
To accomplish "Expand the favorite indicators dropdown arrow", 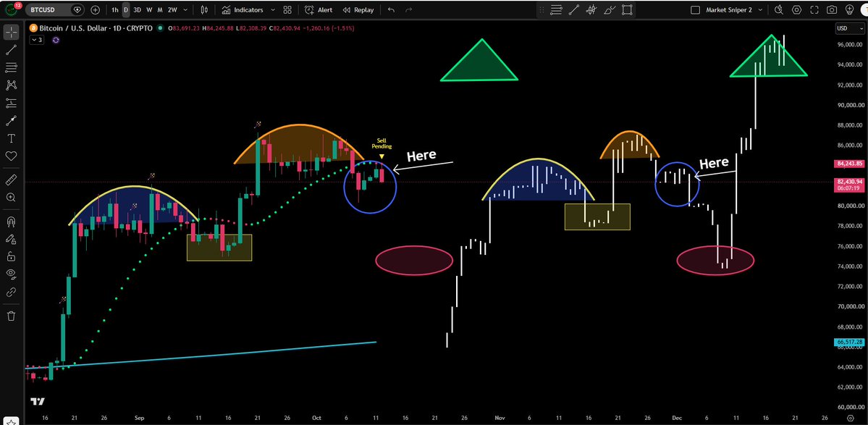I will (x=271, y=10).
